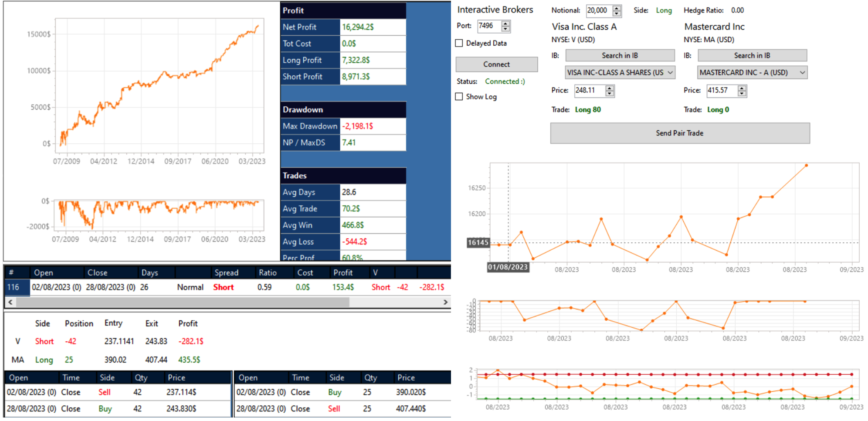The image size is (868, 421).
Task: Click Search in IB for Visa
Action: [x=620, y=55]
